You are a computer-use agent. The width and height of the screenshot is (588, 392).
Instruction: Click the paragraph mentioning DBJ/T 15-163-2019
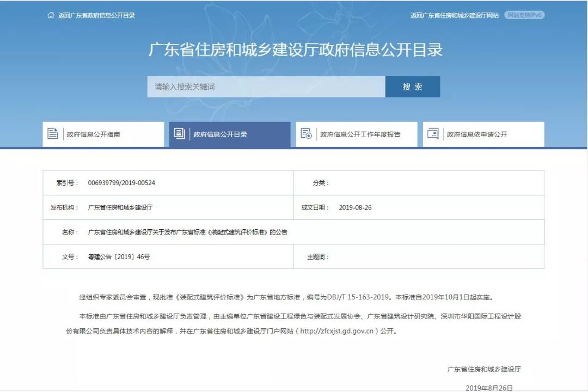click(287, 297)
